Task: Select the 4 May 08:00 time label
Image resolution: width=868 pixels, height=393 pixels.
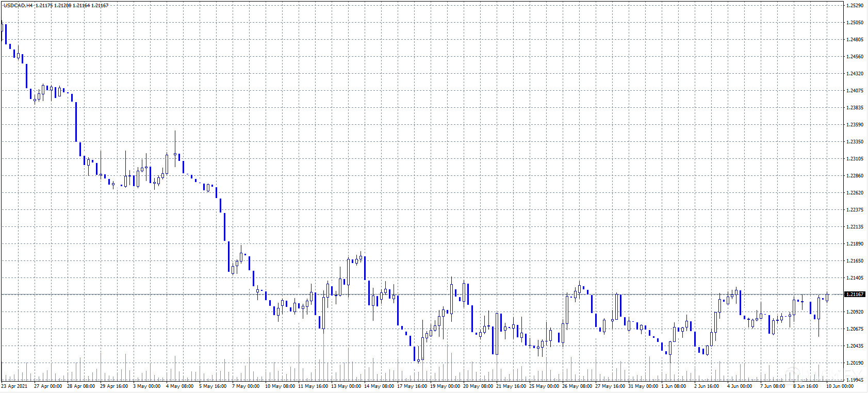Action: [179, 386]
